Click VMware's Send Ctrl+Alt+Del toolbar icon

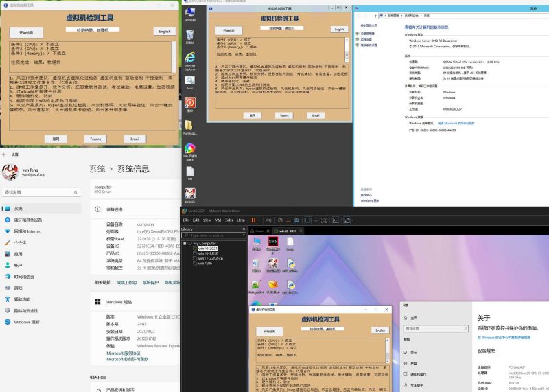269,220
